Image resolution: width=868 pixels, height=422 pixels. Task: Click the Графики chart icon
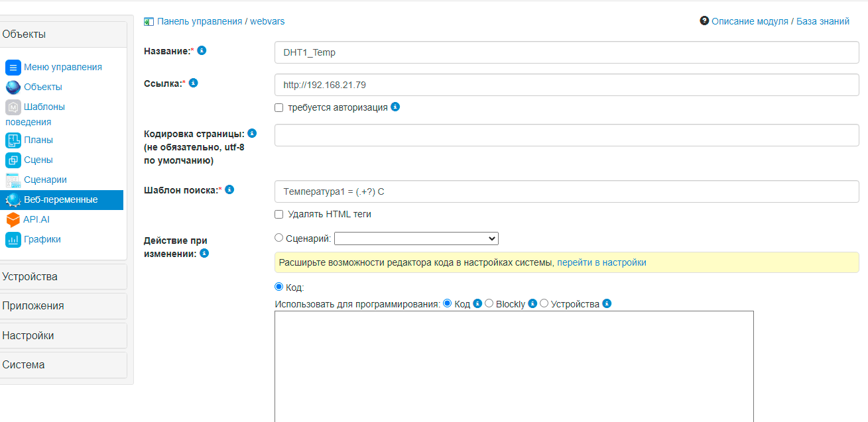click(x=13, y=240)
